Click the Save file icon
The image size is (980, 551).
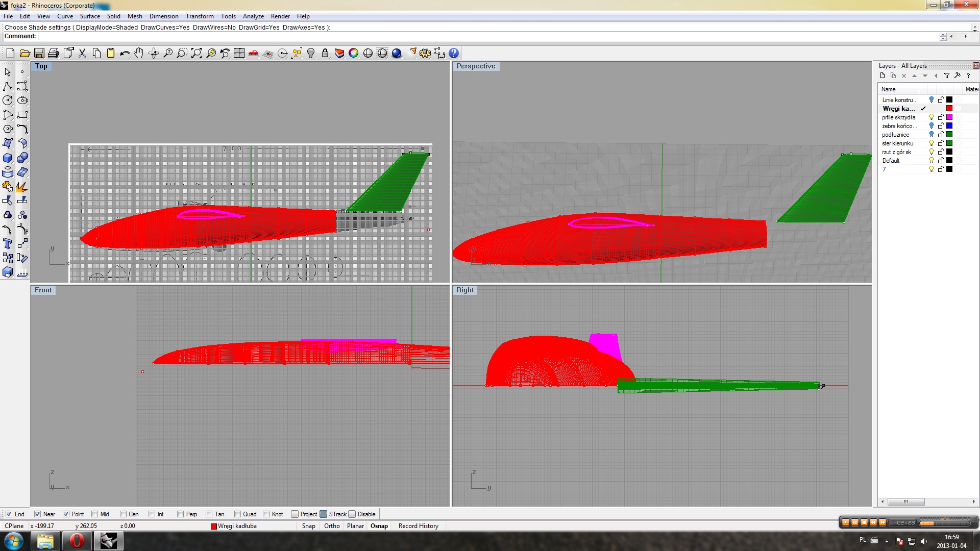pos(39,53)
